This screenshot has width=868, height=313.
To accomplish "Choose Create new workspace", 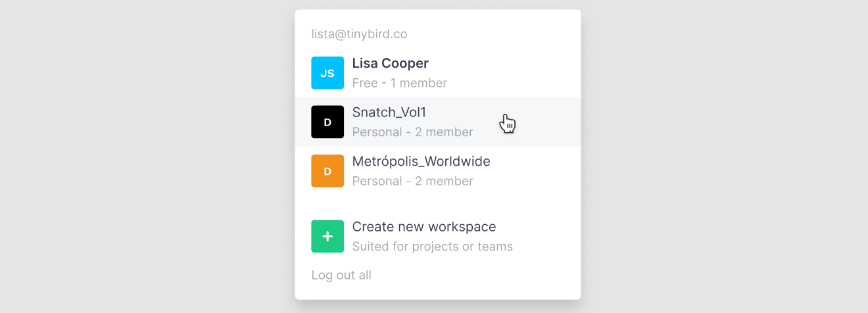I will (423, 227).
